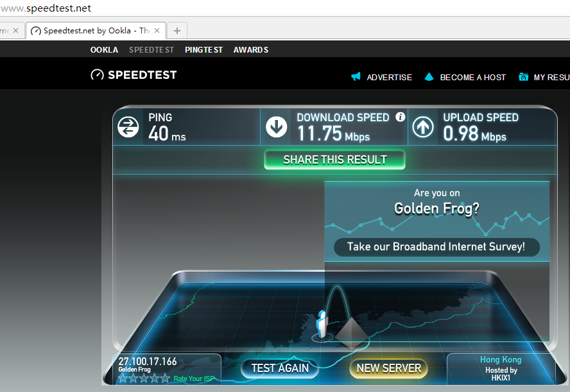Click the ping arrows icon
Image resolution: width=570 pixels, height=392 pixels.
tap(128, 127)
